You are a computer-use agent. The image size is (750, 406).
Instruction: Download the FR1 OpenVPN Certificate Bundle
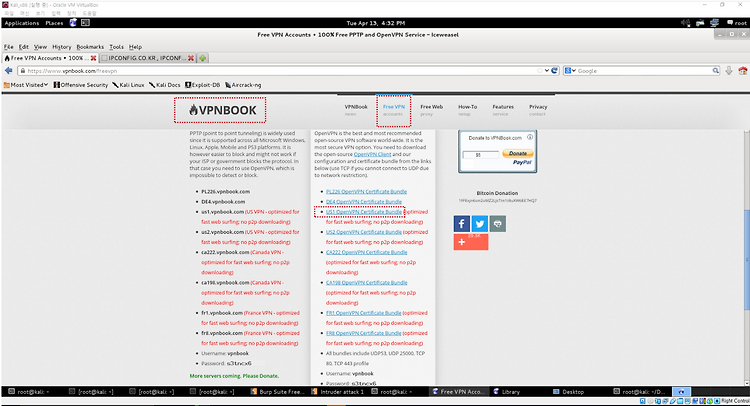(364, 313)
